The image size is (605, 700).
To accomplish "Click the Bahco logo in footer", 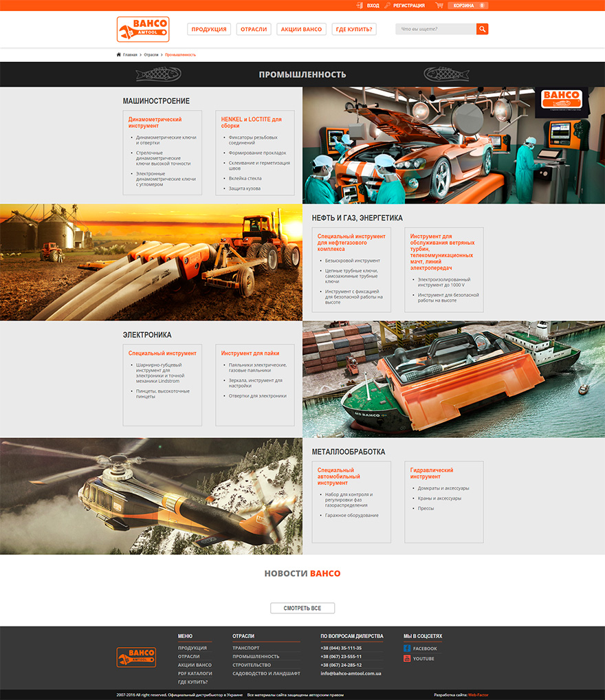I will 136,657.
